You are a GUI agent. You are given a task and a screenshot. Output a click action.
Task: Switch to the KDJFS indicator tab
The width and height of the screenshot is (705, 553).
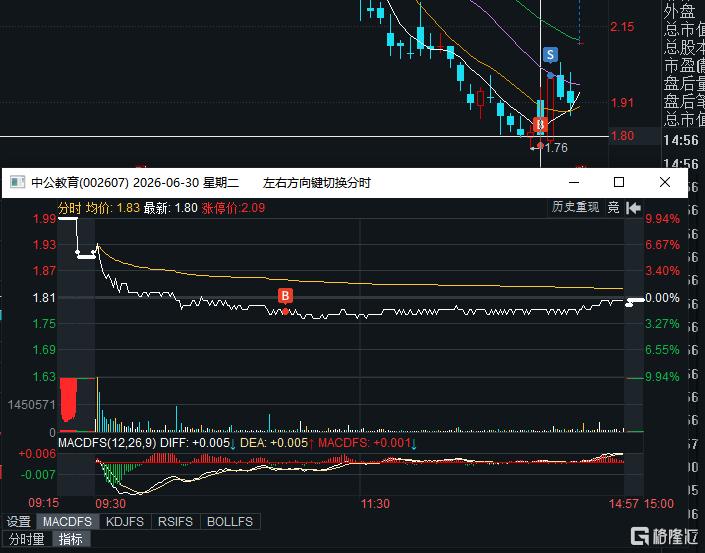[125, 522]
